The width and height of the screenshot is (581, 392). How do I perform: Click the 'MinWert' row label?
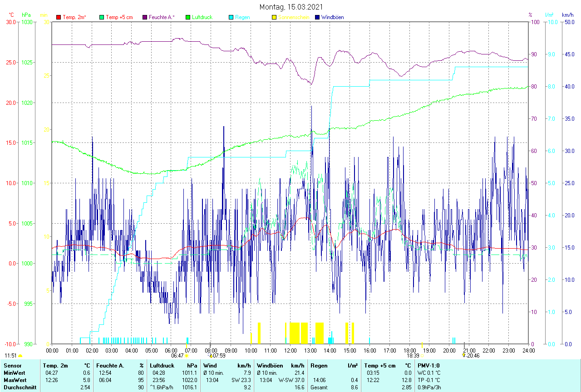pyautogui.click(x=14, y=373)
